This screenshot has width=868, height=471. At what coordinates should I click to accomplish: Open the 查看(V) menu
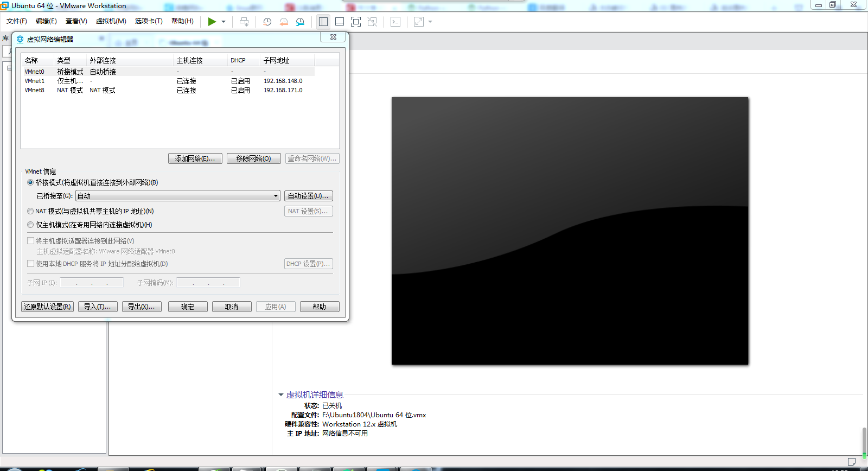pos(76,21)
